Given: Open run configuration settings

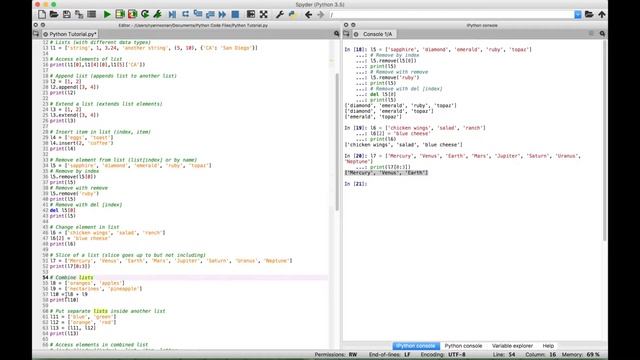Looking at the screenshot, I should [x=157, y=14].
